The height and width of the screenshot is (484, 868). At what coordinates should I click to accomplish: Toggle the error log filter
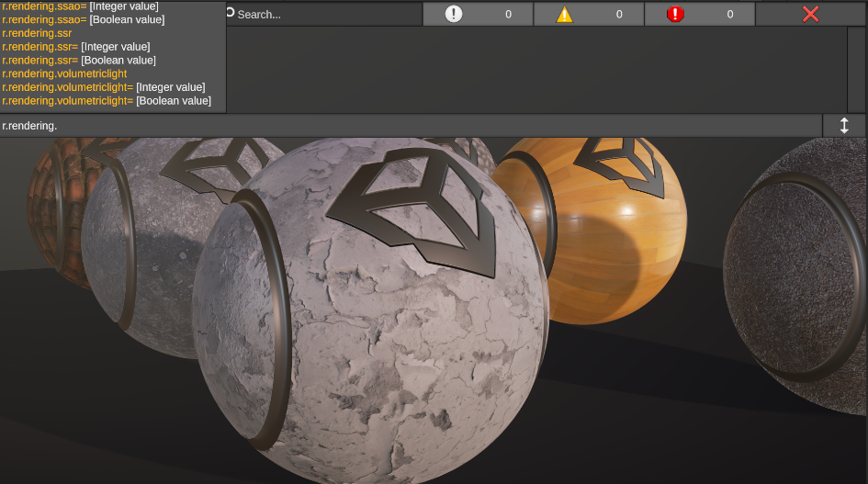(700, 15)
